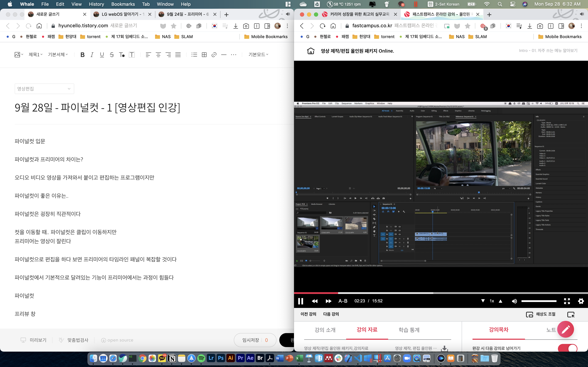This screenshot has width=588, height=367.
Task: Open the 영상편집 category dropdown
Action: 44,89
